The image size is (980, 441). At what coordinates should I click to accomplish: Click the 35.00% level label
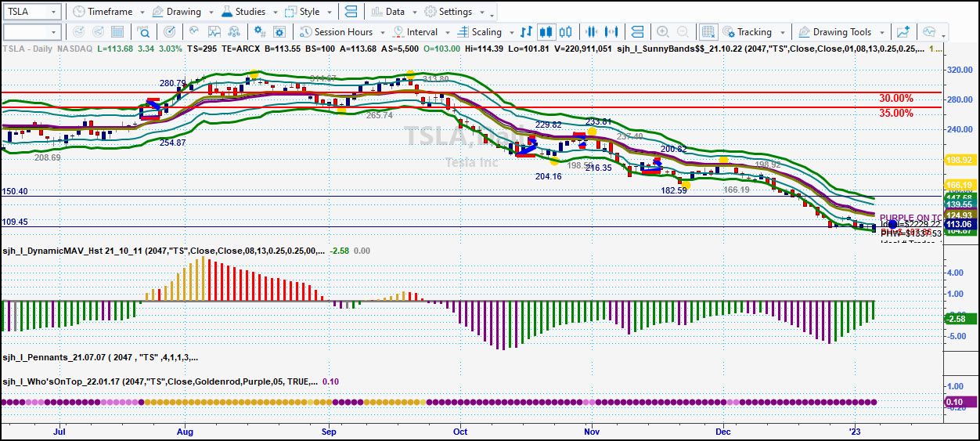coord(895,114)
